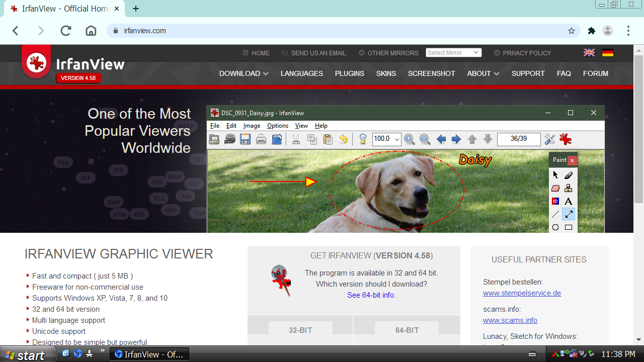Expand the DOWNLOAD navigation menu
Viewport: 644px width, 362px height.
tap(244, 73)
